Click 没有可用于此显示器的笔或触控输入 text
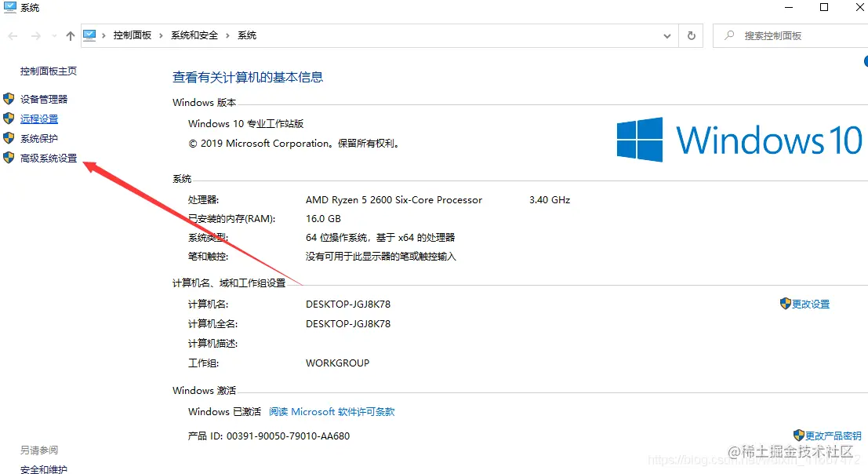This screenshot has height=474, width=868. pos(381,257)
